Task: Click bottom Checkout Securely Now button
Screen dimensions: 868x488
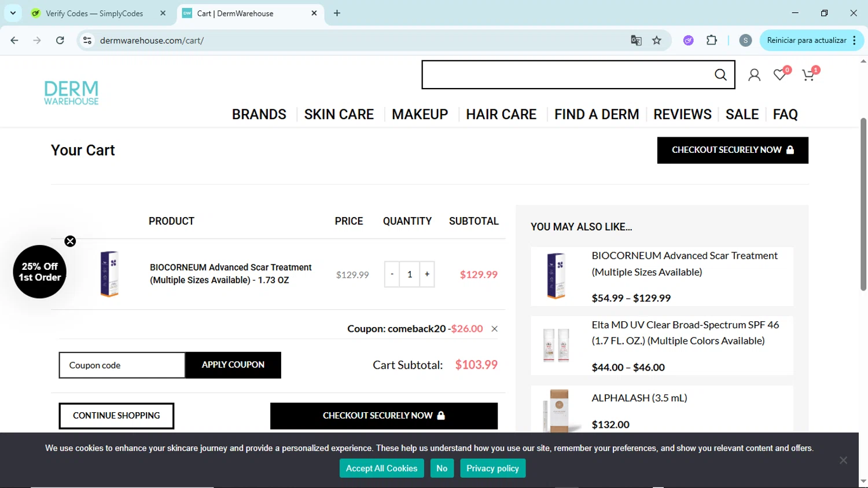Action: (x=384, y=416)
